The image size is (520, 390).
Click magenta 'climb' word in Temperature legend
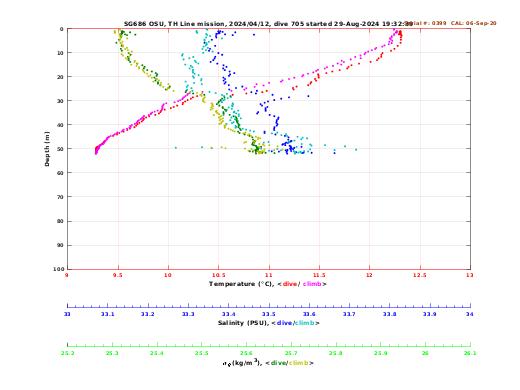[312, 284]
